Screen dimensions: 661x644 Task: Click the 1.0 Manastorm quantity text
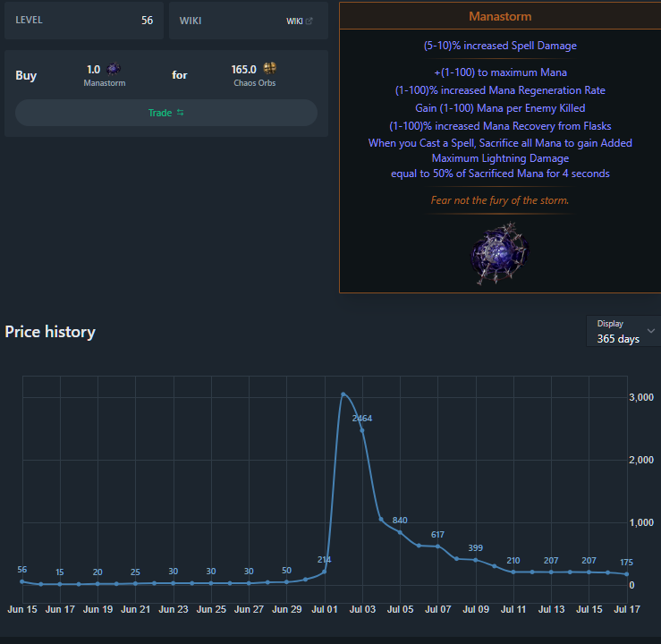point(93,70)
